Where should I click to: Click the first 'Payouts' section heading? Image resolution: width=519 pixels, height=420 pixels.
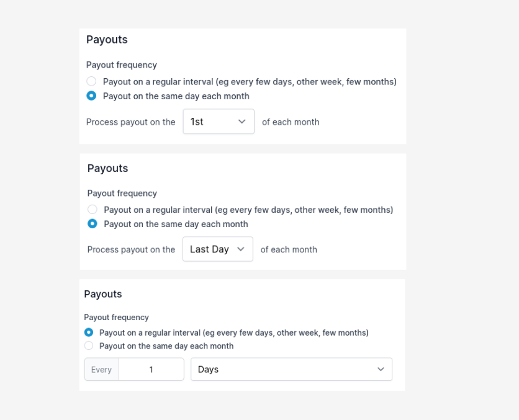click(107, 39)
